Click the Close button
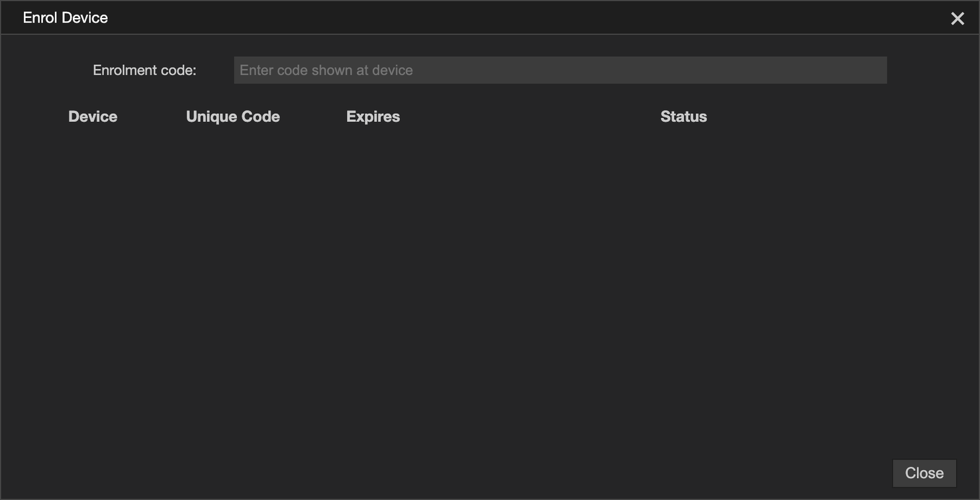980x500 pixels. coord(924,473)
